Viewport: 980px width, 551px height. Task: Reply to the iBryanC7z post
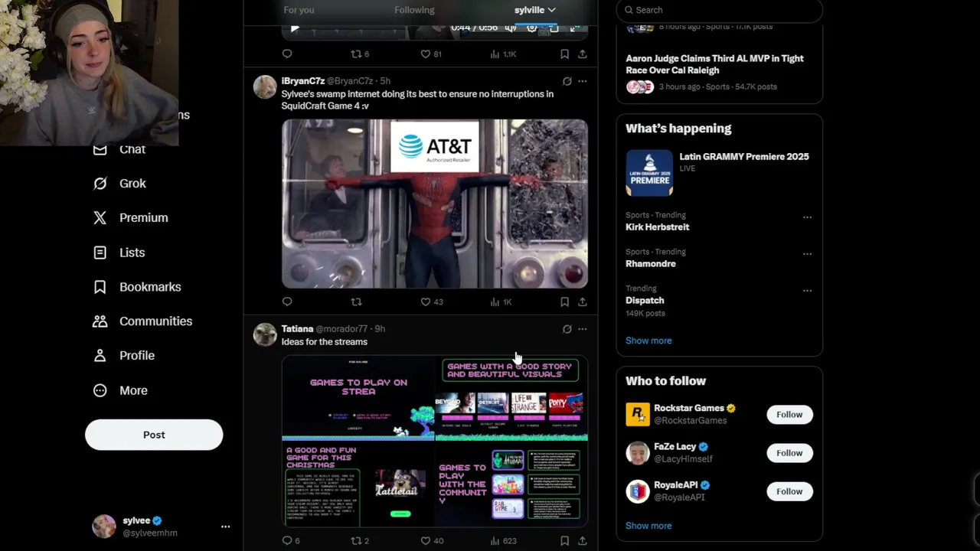(x=287, y=302)
